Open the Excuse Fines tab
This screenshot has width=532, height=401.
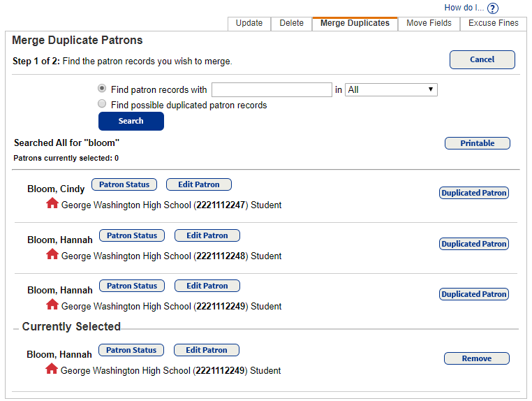coord(494,23)
